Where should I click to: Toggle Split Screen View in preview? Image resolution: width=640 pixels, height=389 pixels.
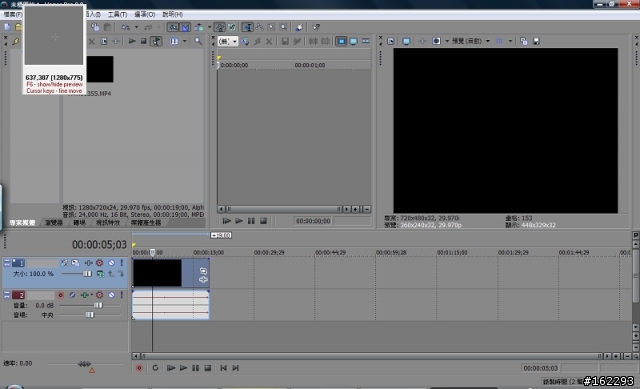[436, 41]
